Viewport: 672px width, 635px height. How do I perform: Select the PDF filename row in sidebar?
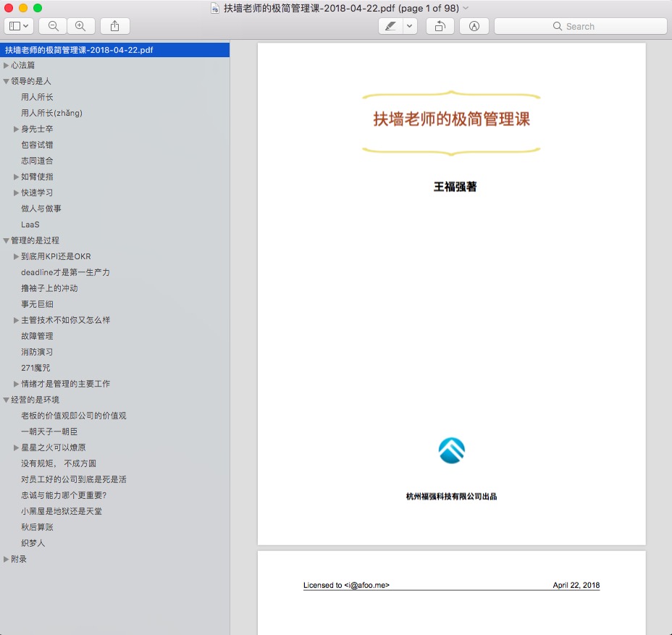pyautogui.click(x=115, y=50)
